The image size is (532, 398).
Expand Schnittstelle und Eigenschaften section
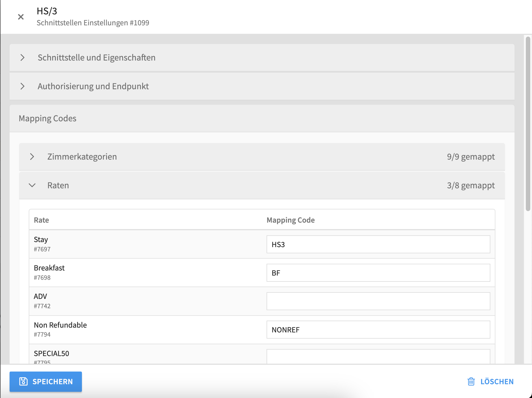pyautogui.click(x=262, y=57)
